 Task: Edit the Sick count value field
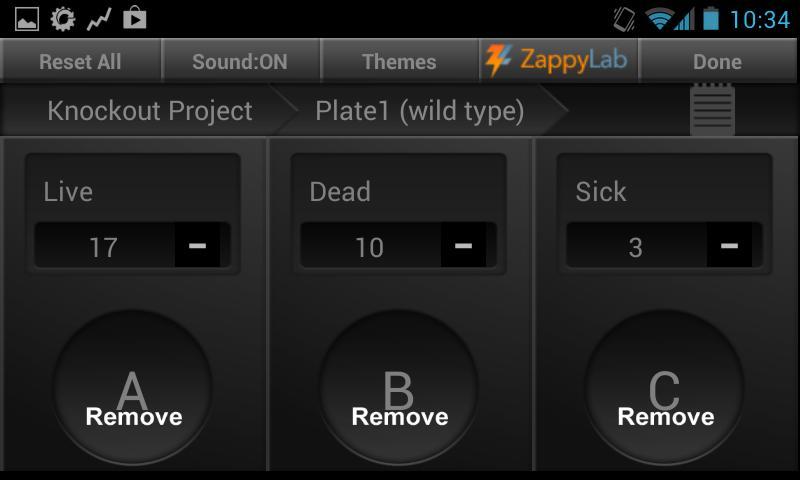pos(636,247)
